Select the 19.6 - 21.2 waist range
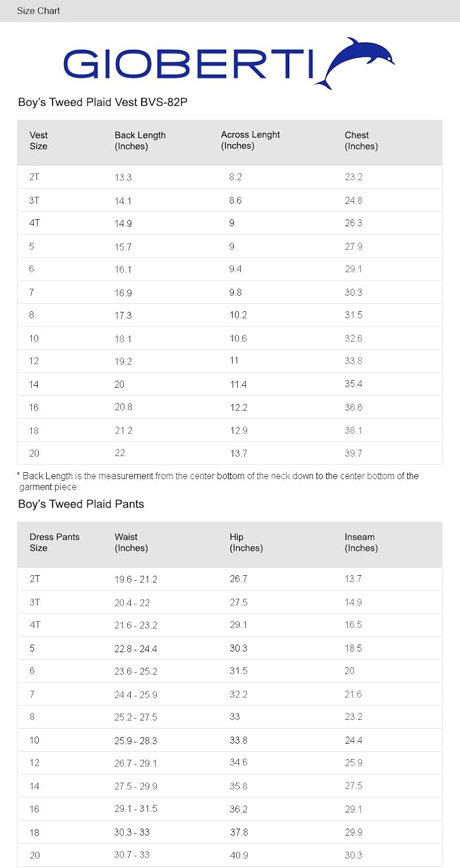 (x=135, y=579)
